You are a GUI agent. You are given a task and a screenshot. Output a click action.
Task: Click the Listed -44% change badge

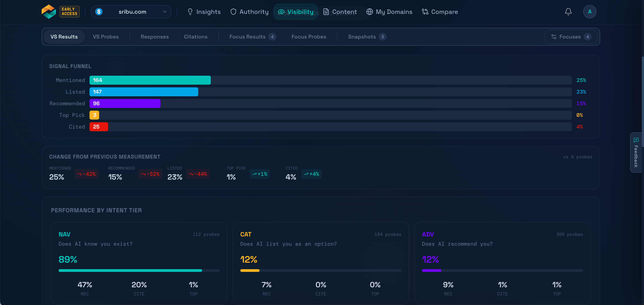(x=198, y=174)
